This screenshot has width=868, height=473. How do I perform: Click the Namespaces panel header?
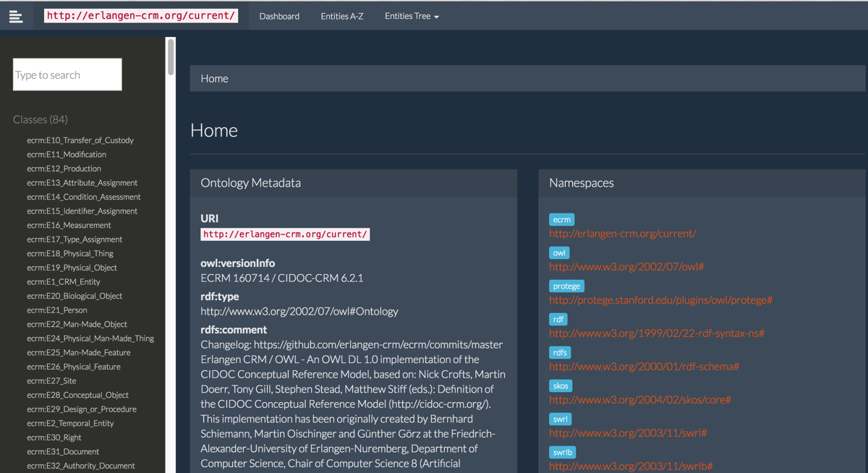tap(702, 183)
